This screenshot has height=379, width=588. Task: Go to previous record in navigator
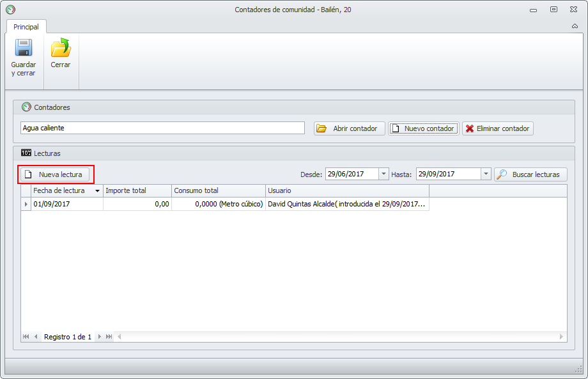tap(36, 337)
